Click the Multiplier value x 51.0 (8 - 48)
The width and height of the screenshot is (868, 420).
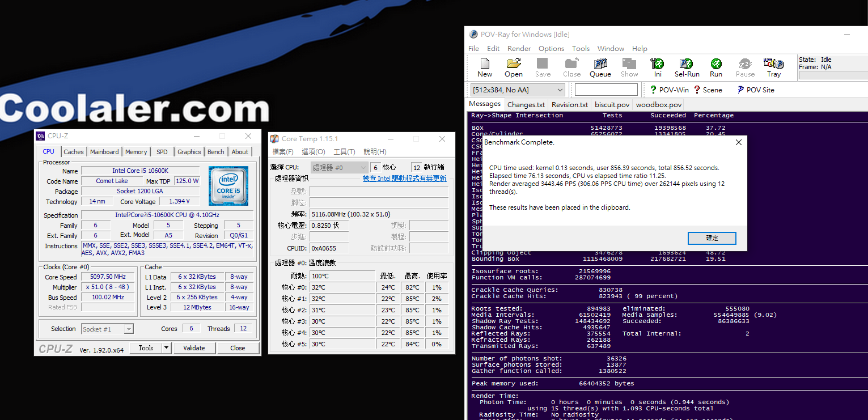tap(108, 287)
